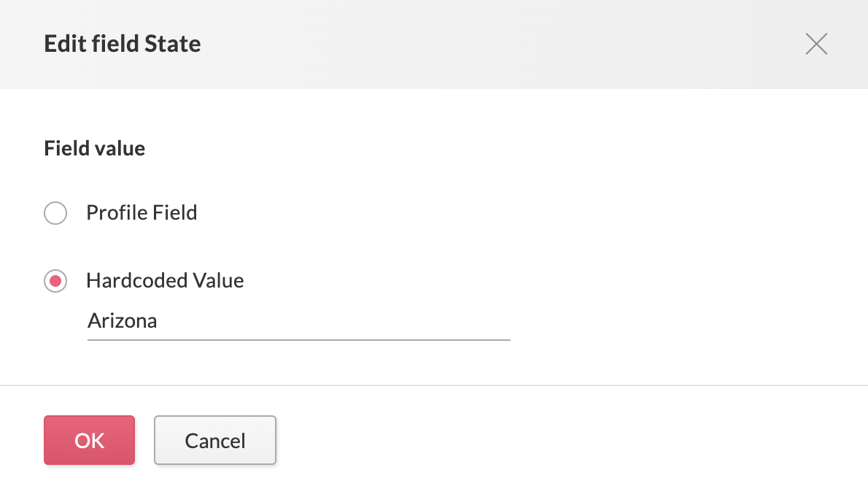868x489 pixels.
Task: Click the Edit field State title
Action: coord(123,44)
